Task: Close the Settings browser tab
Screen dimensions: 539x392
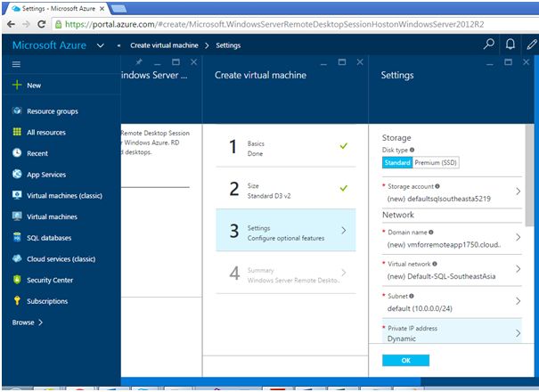Action: tap(102, 9)
